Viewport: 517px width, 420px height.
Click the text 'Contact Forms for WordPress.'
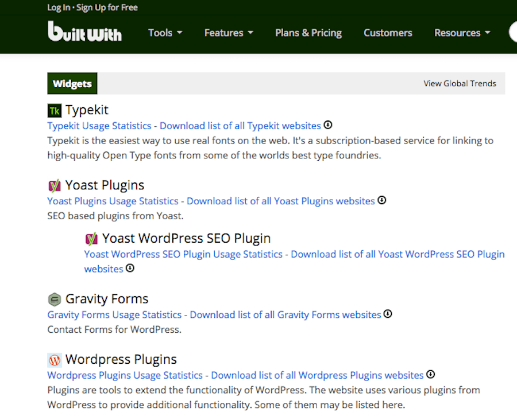114,329
